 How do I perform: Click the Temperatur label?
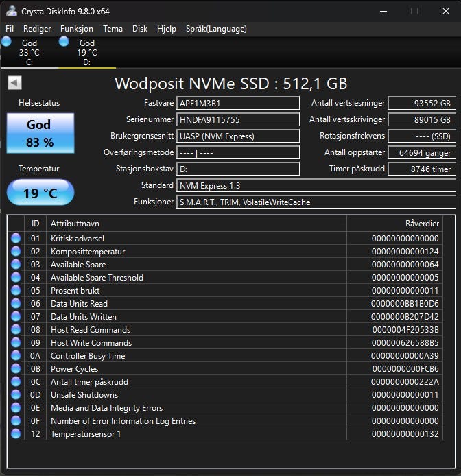(x=39, y=169)
